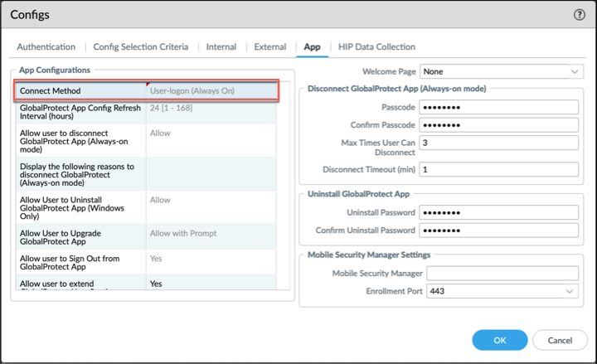Select the Internal tab
This screenshot has height=364, width=597.
tap(221, 47)
